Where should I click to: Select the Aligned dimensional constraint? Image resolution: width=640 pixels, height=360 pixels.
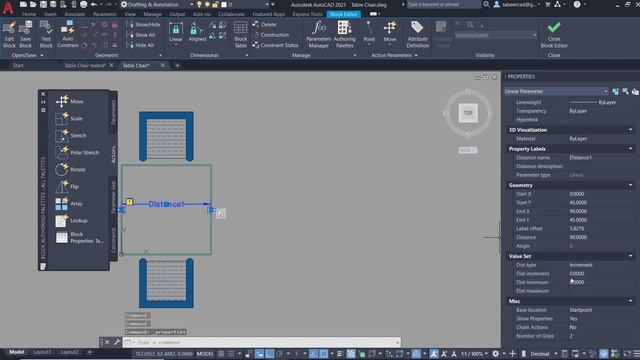pyautogui.click(x=197, y=33)
